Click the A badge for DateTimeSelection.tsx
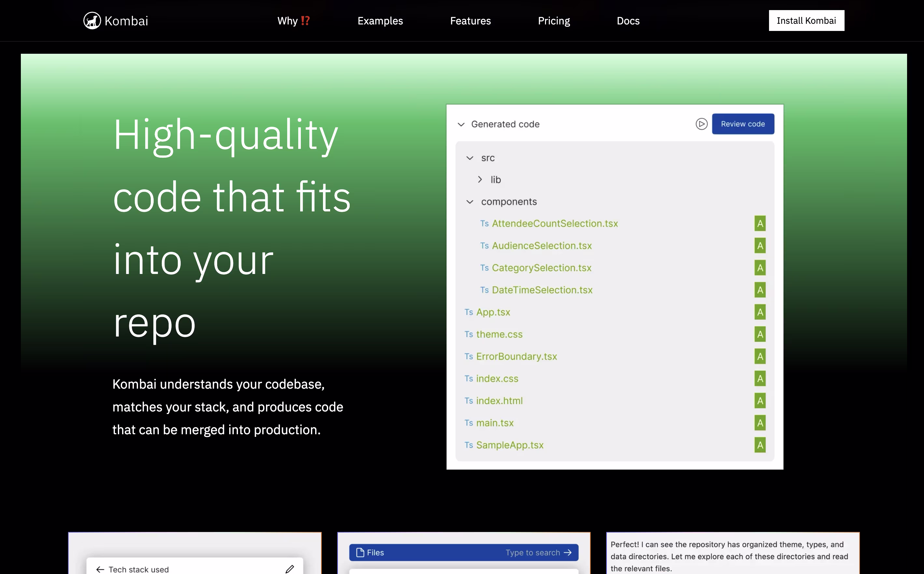 coord(760,290)
